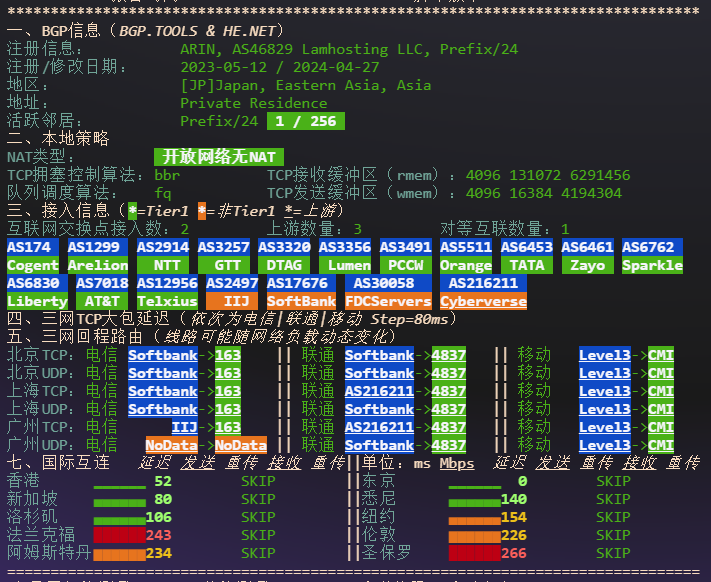Click "CMI" in the 上海UDP 移动 row
Image resolution: width=711 pixels, height=582 pixels.
click(x=661, y=409)
